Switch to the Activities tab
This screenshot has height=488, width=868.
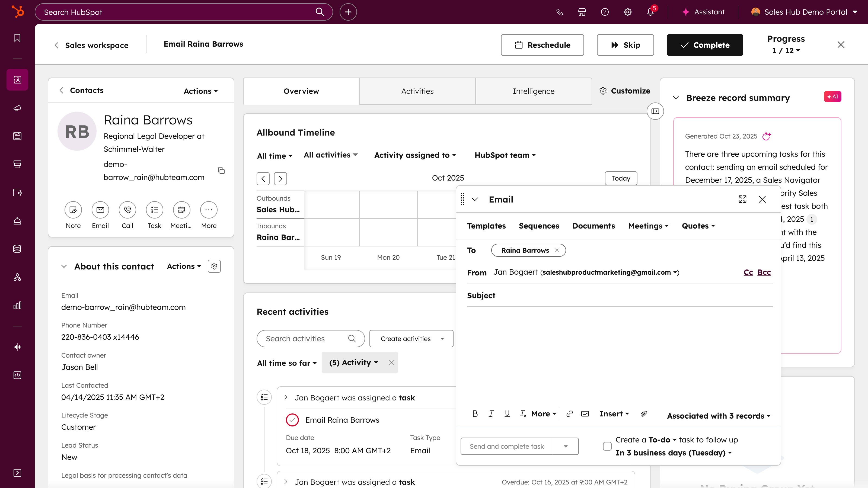tap(417, 91)
